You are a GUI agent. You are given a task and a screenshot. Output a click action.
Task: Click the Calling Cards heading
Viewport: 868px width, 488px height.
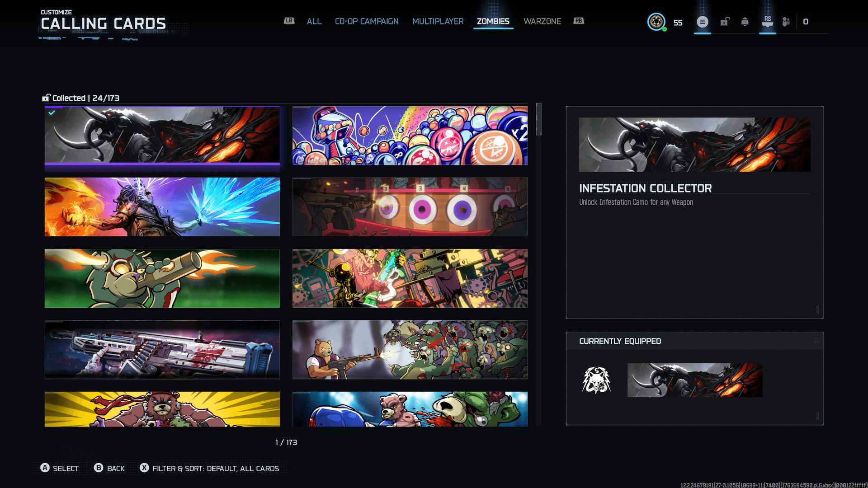coord(104,23)
